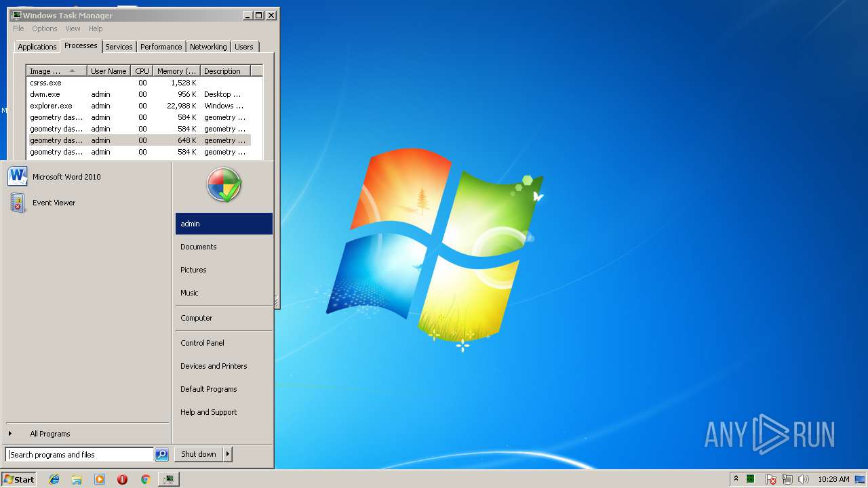This screenshot has height=488, width=868.
Task: Select the csrss.exe process row
Action: tap(139, 83)
